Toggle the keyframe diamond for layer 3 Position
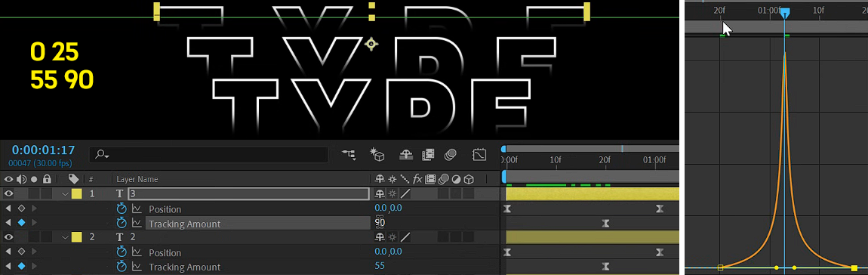The width and height of the screenshot is (868, 275). point(21,209)
